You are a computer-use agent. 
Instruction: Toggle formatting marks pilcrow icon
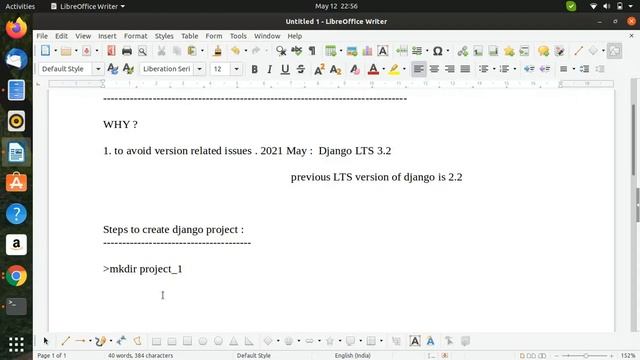[312, 51]
